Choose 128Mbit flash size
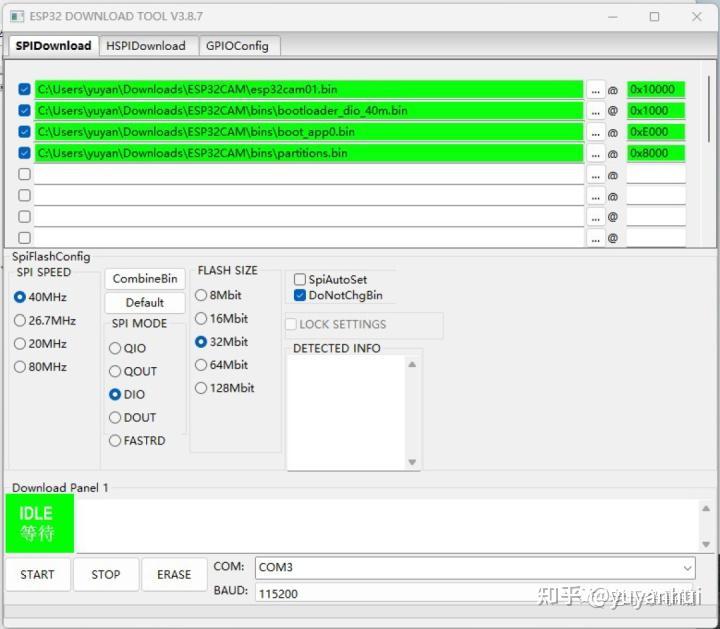The image size is (720, 629). (225, 388)
